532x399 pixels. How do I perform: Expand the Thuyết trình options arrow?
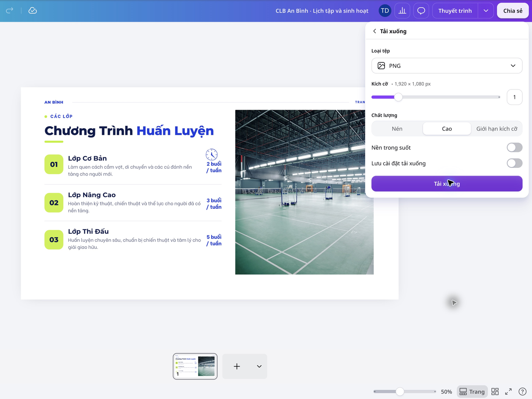click(x=486, y=11)
